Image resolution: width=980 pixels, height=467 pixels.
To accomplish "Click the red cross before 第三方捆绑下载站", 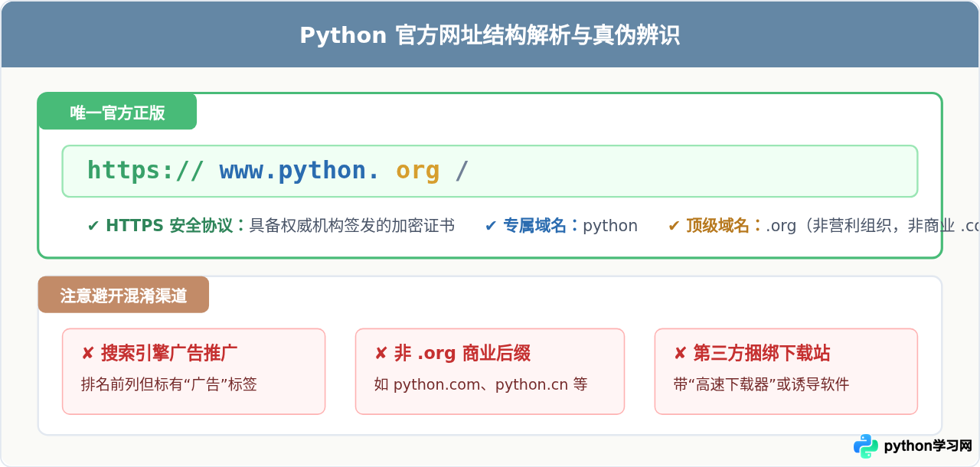I will (x=680, y=354).
